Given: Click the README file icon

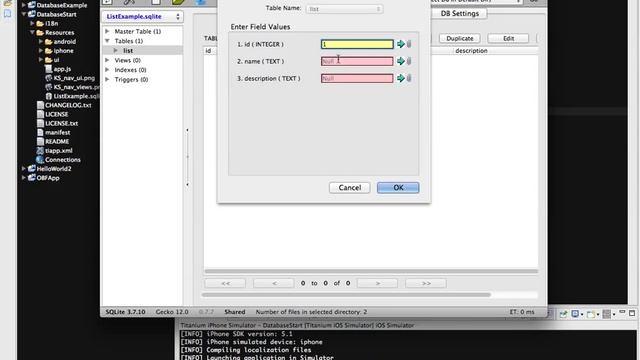Looking at the screenshot, I should [x=40, y=142].
